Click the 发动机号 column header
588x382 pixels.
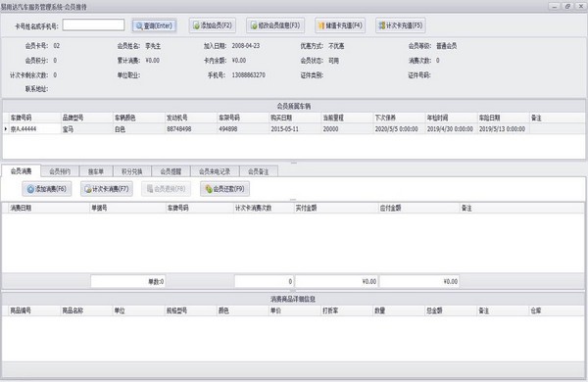tap(191, 118)
